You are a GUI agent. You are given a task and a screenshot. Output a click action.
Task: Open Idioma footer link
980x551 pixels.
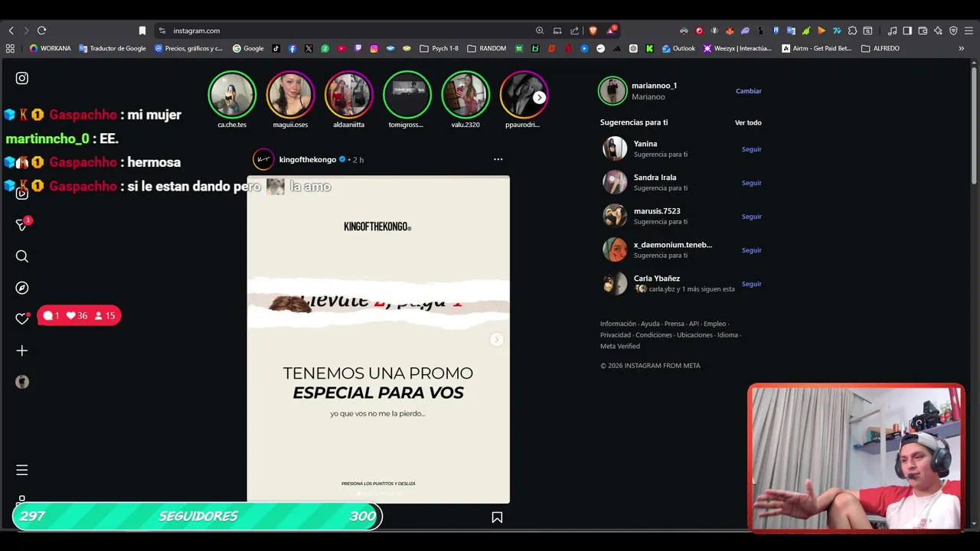[727, 335]
